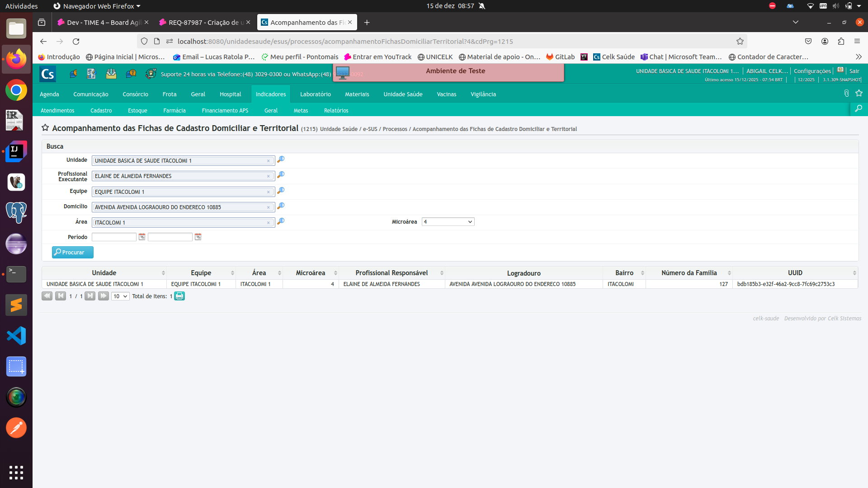Open the Microárea dropdown
The height and width of the screenshot is (488, 868).
point(448,222)
